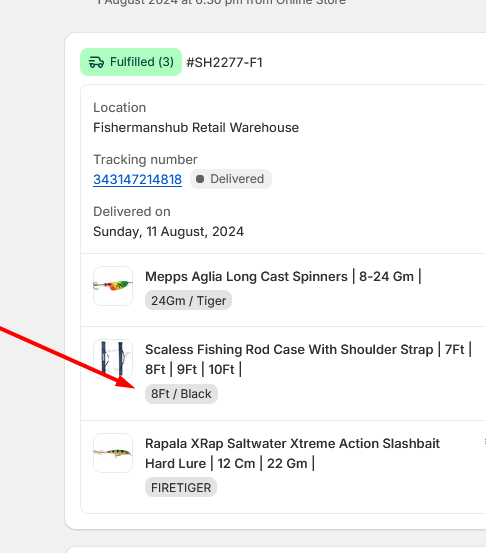Select the #SH2277-F1 fulfillment number

tap(224, 63)
